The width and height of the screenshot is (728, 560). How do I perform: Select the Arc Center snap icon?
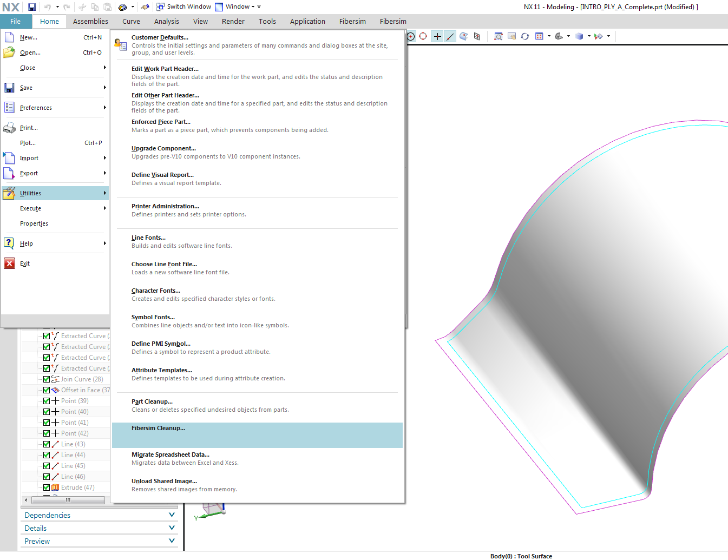(x=411, y=36)
